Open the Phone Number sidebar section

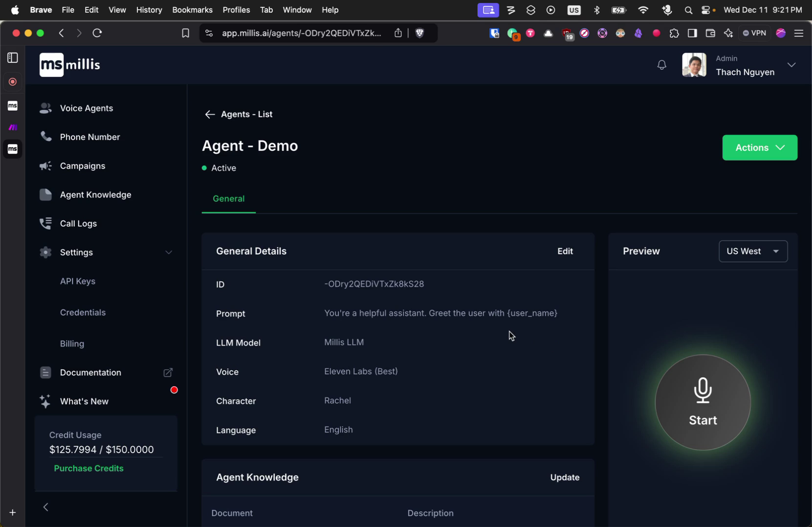[x=89, y=137]
